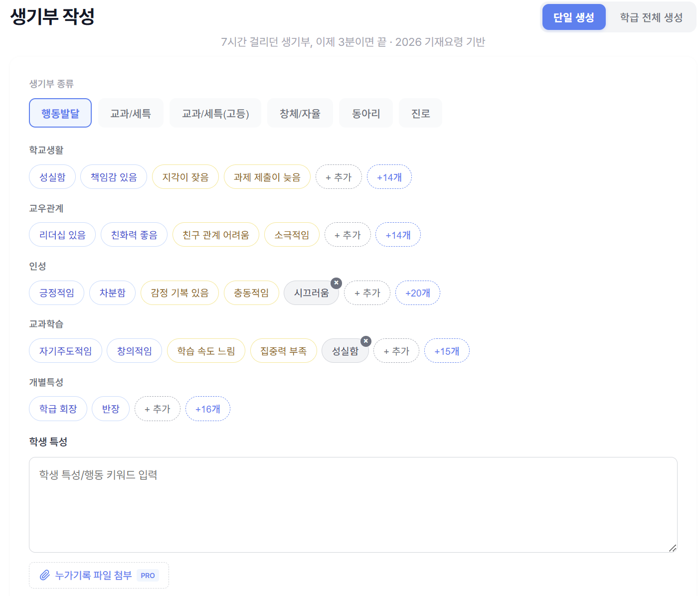Click the textarea resize handle corner
Image resolution: width=700 pixels, height=596 pixels.
tap(672, 548)
